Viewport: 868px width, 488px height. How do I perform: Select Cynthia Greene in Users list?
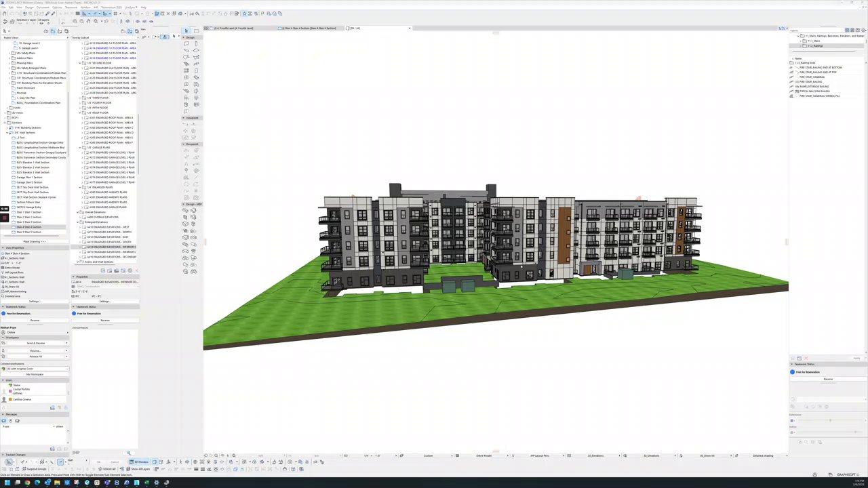[x=35, y=399]
